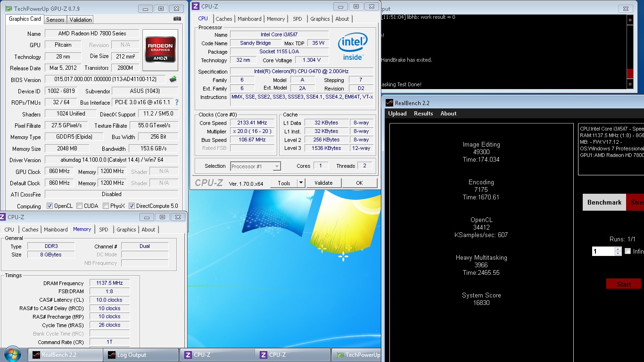Click the Log Output window scrollbar
644x362 pixels.
pyautogui.click(x=630, y=52)
